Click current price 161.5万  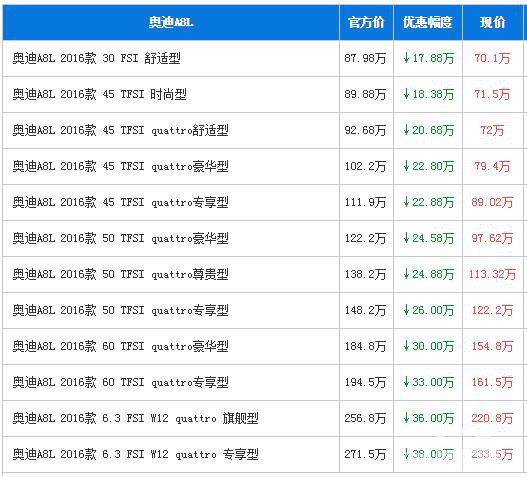pyautogui.click(x=492, y=382)
